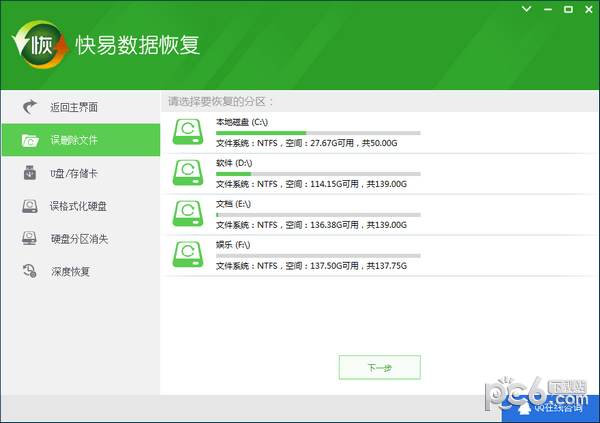Go back via 返回主界面
600x423 pixels.
coord(81,107)
